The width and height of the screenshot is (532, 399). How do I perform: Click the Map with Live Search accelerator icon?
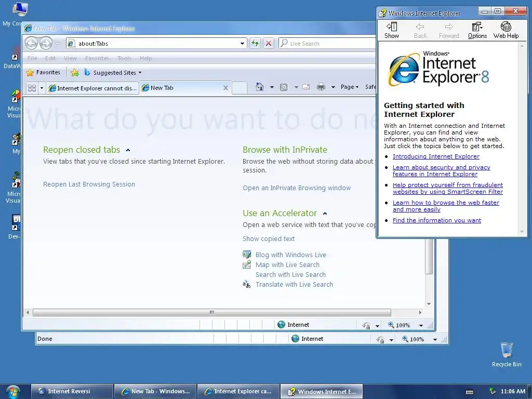click(x=247, y=264)
